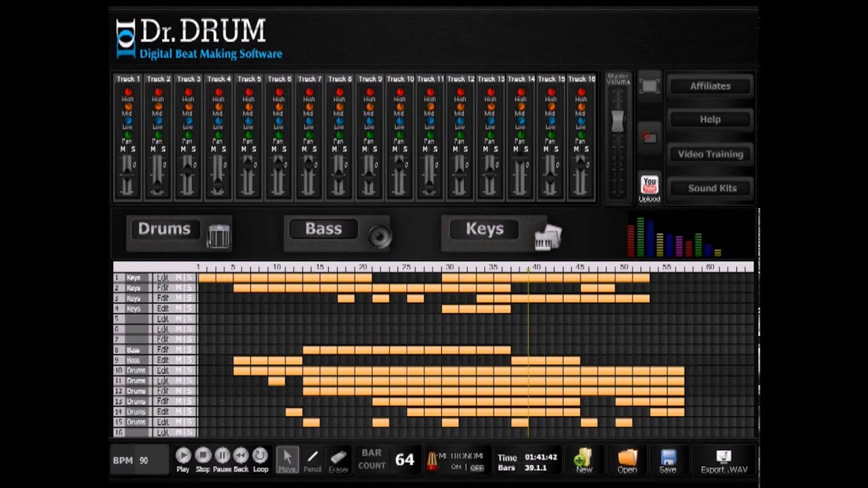Save project with floppy disk icon
868x488 pixels.
coord(668,459)
